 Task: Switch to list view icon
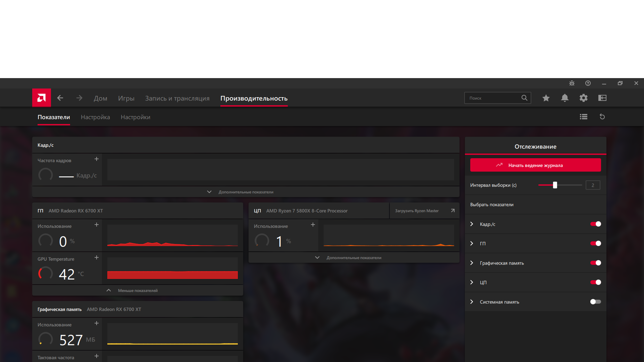point(584,117)
